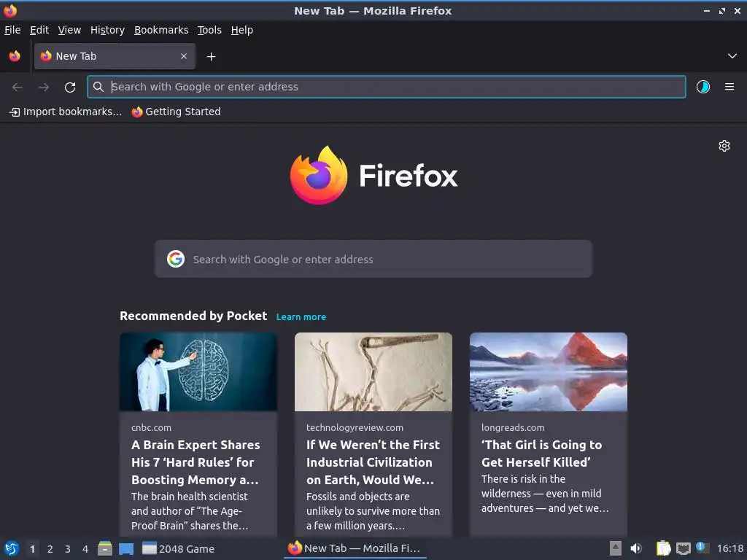Open the History menu

pos(108,30)
